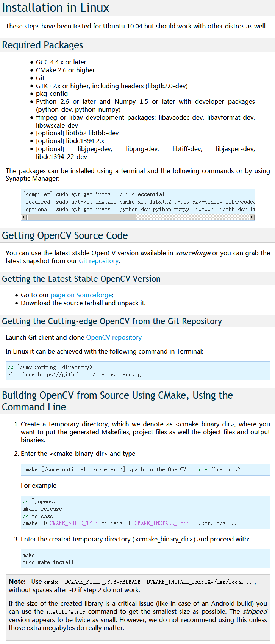Click the horizontal scrollbar thumb under the apt-get commands

(81, 217)
